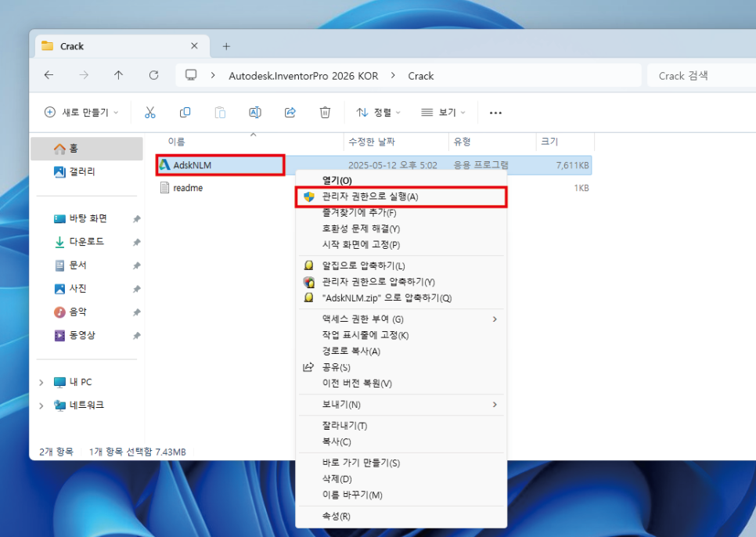This screenshot has width=756, height=537.
Task: Open 사진 in navigation pane
Action: tap(70, 288)
